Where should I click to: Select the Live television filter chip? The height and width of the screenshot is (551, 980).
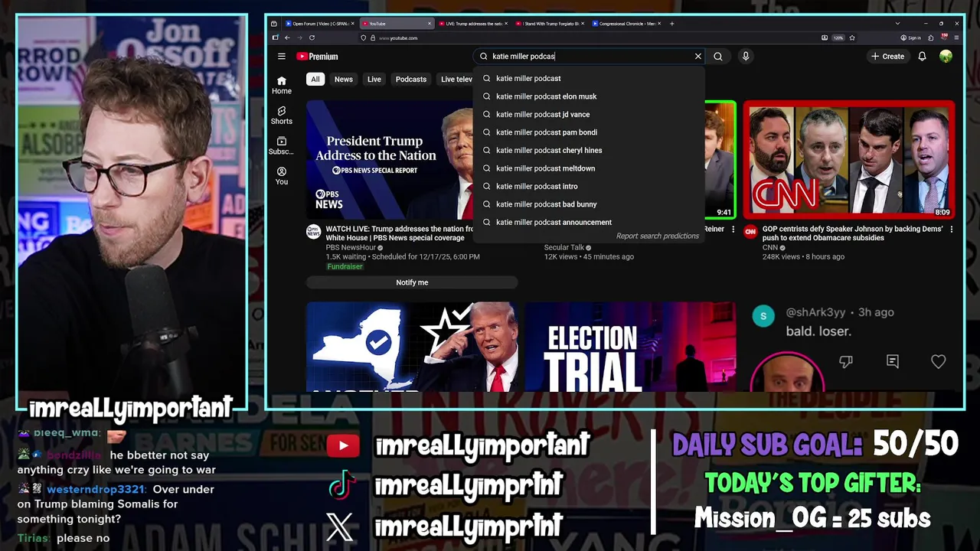pos(456,79)
